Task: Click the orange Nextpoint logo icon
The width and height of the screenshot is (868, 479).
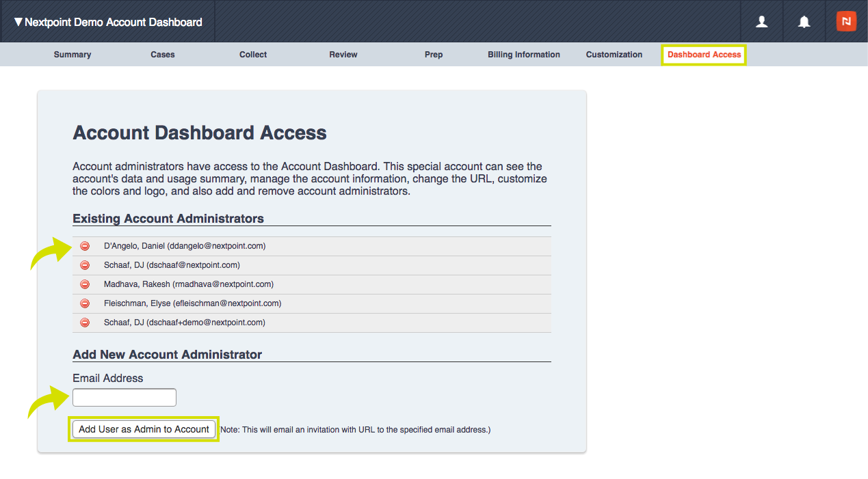Action: (x=846, y=21)
